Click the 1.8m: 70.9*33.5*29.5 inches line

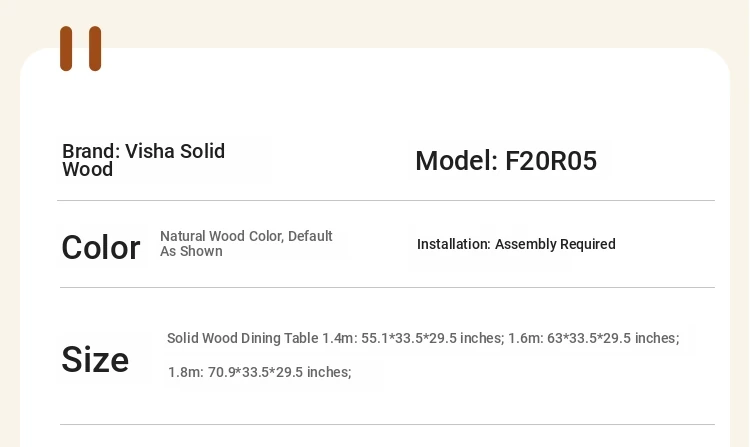click(x=260, y=372)
